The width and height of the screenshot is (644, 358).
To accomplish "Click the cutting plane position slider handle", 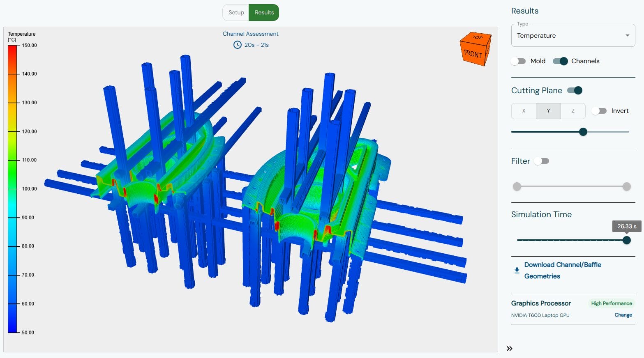I will tap(583, 132).
